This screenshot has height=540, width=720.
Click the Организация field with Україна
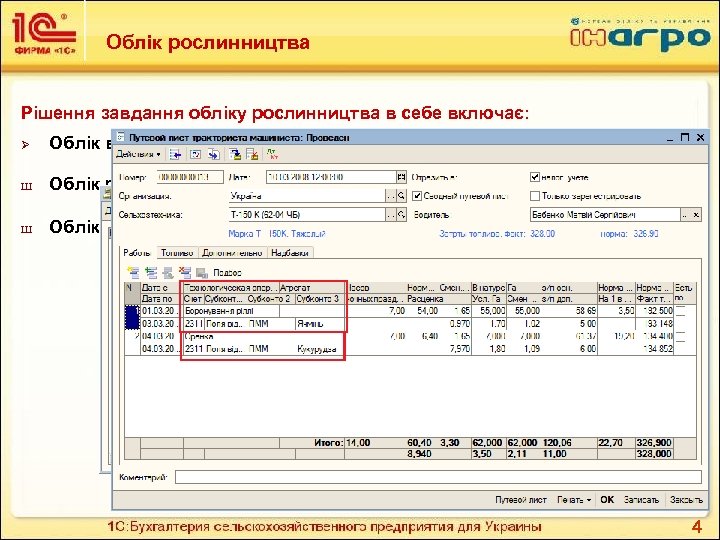point(307,196)
